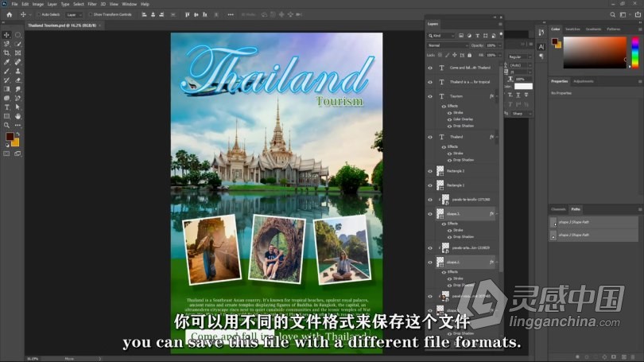The image size is (644, 362).
Task: Collapse effects arrow on Thailand layer
Action: point(497,137)
